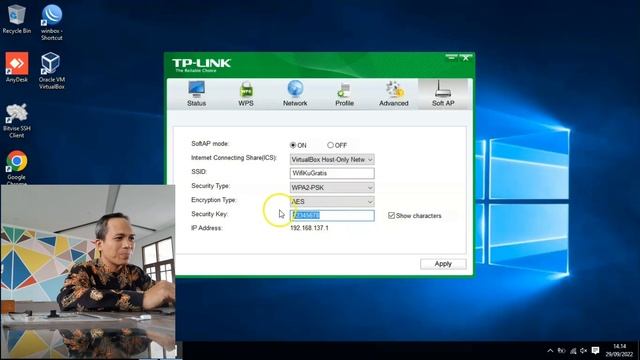640x360 pixels.
Task: Select the Profile tab
Action: point(344,94)
